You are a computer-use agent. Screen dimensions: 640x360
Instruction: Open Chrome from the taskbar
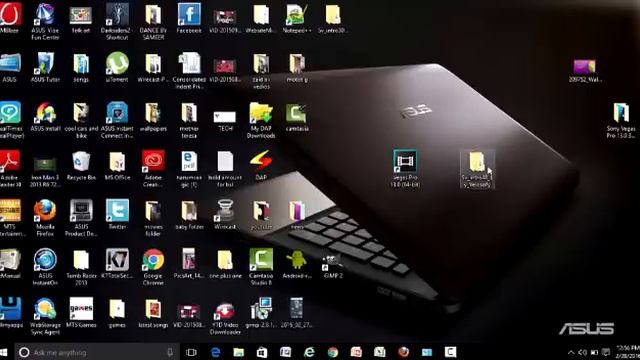coord(333,352)
